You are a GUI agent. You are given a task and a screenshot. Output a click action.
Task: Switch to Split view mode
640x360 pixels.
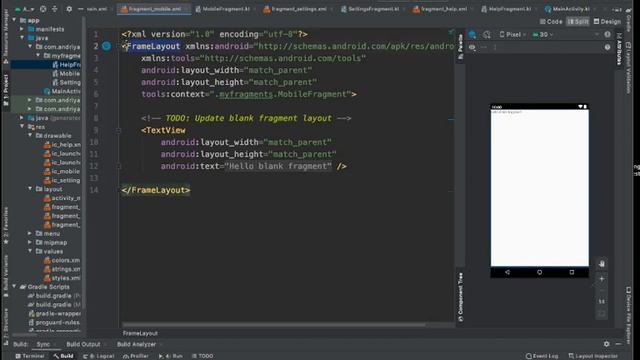[x=578, y=22]
